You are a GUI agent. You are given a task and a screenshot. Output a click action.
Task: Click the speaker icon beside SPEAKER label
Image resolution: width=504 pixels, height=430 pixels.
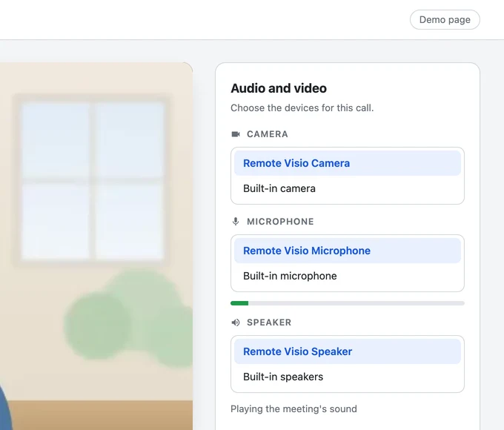236,322
